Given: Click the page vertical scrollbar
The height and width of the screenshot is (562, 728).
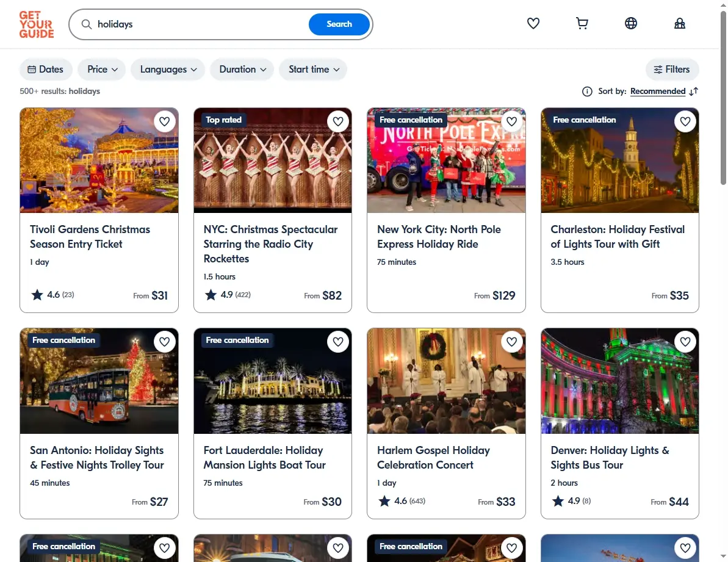Looking at the screenshot, I should (723, 98).
